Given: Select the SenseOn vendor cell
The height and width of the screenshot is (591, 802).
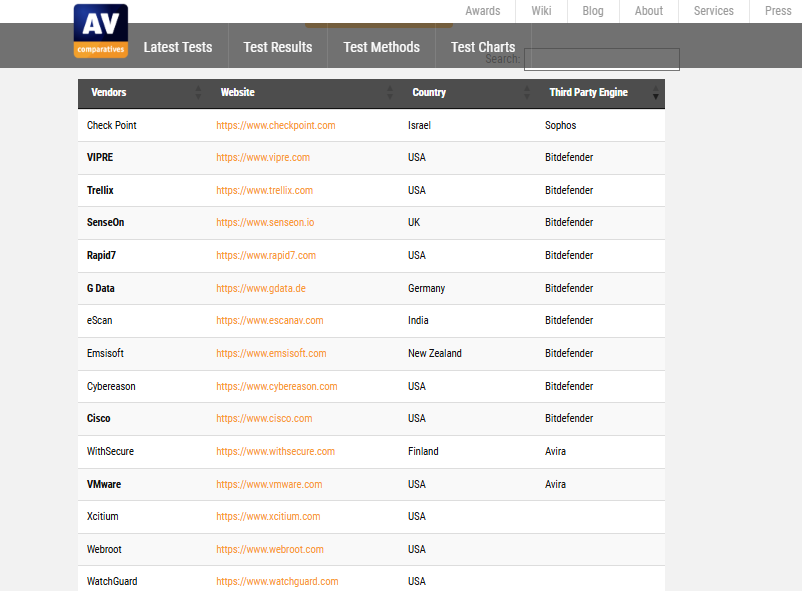Looking at the screenshot, I should pyautogui.click(x=105, y=223).
